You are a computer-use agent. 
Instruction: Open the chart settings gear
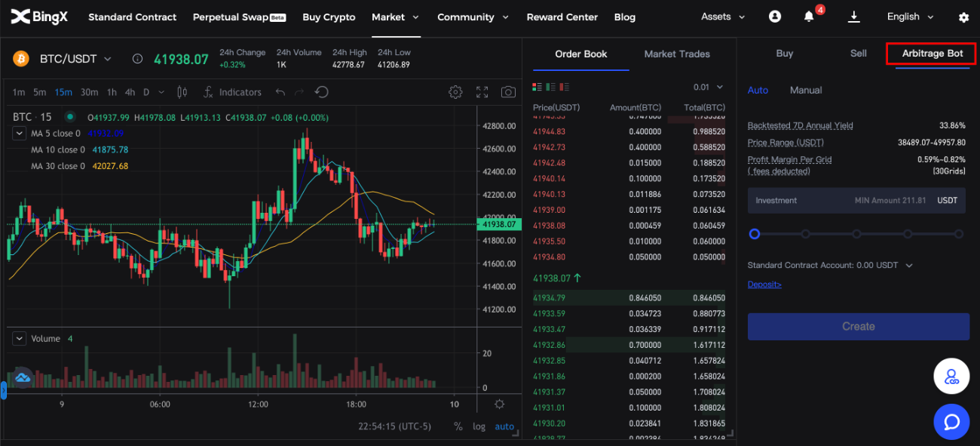pyautogui.click(x=455, y=92)
